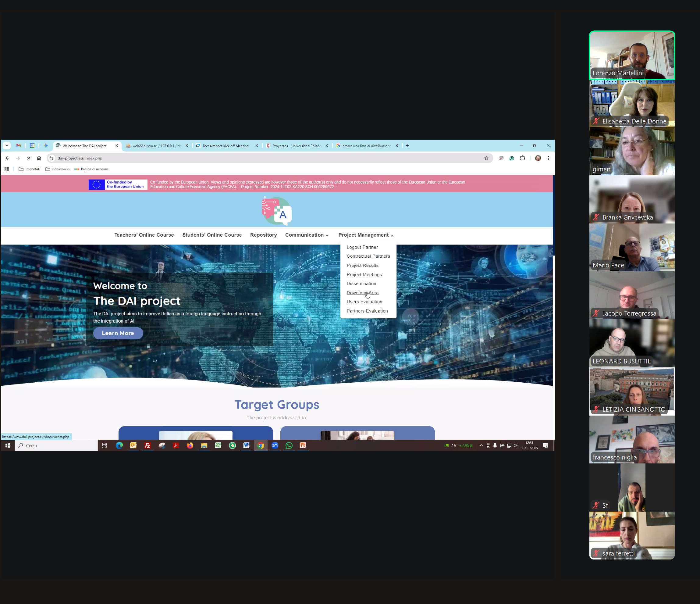The width and height of the screenshot is (700, 604).
Task: Bookmark page with star icon
Action: pos(486,158)
